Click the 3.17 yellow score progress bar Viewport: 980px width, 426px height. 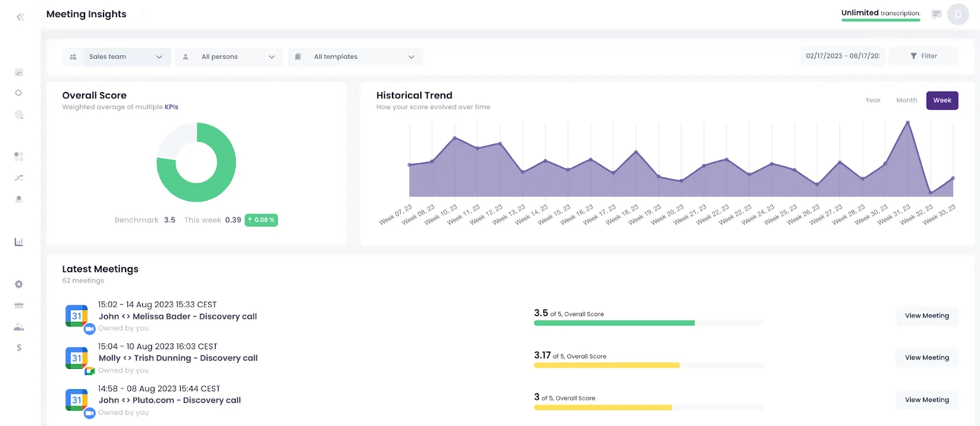click(649, 365)
